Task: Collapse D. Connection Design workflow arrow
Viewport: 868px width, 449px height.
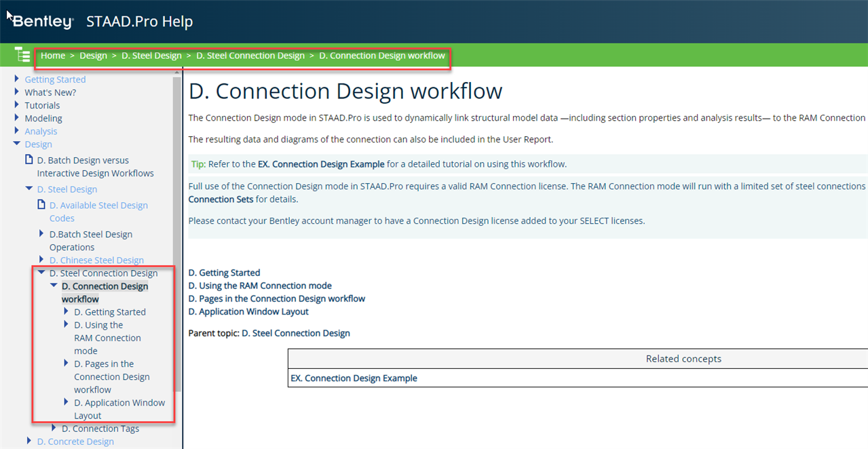Action: (x=54, y=286)
